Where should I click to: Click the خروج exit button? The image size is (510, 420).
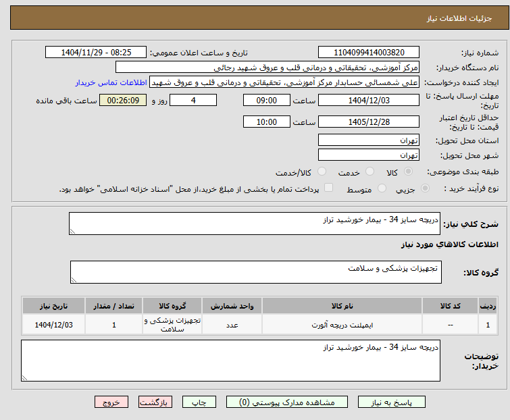tap(111, 402)
